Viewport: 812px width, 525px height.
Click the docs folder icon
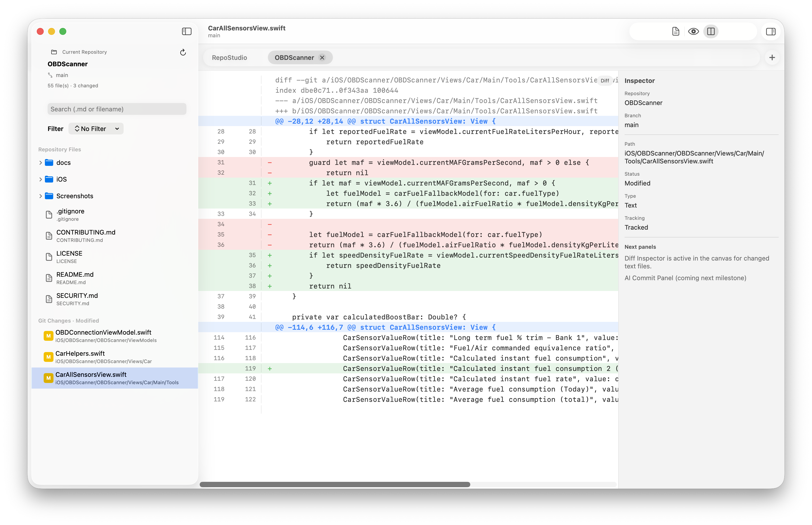click(49, 163)
